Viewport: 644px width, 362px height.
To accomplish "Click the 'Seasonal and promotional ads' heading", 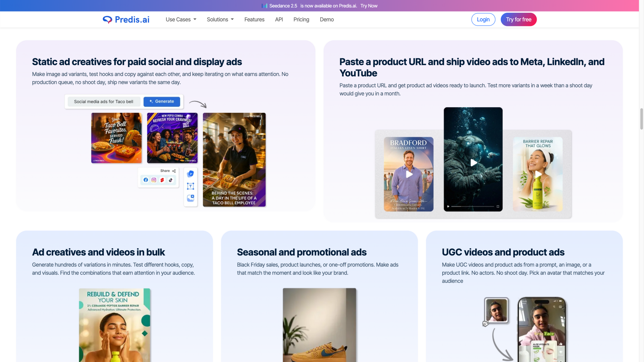I will point(302,252).
